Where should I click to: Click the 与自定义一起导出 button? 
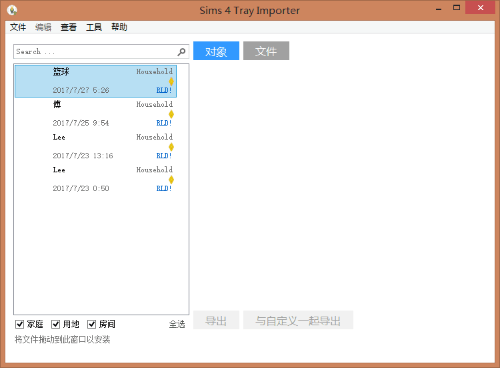point(298,320)
